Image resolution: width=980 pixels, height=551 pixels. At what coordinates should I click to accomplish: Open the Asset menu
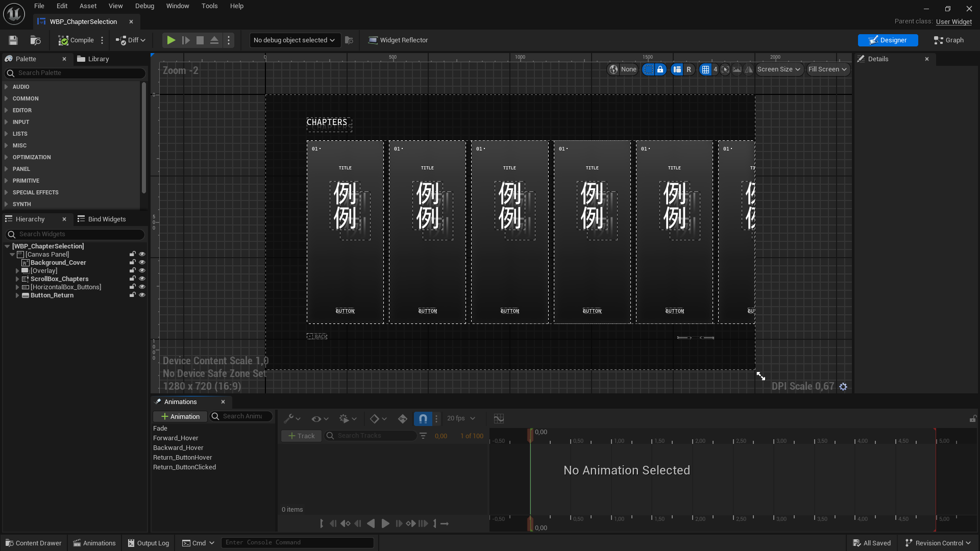[88, 6]
